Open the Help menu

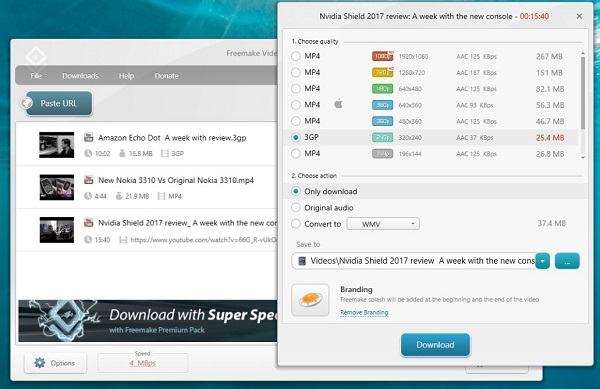click(126, 76)
